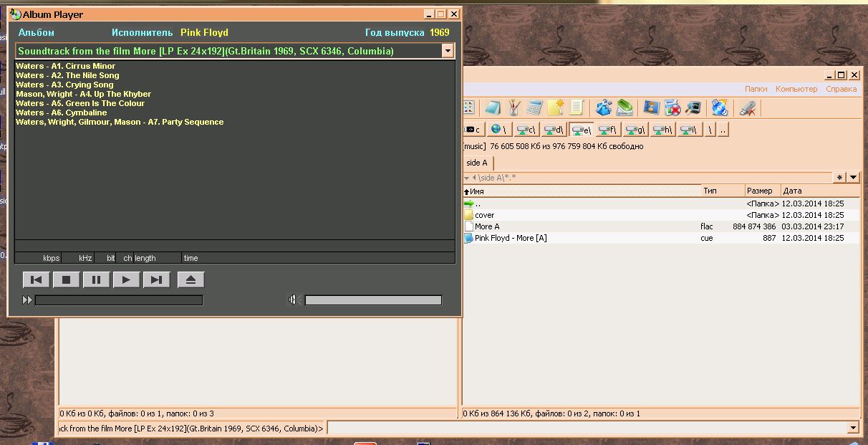Select track A5. Green Is The Colour
Screen dimensions: 868x445
(80, 103)
